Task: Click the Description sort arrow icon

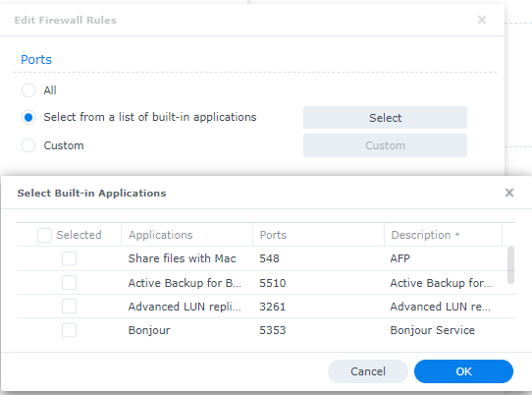Action: (457, 234)
